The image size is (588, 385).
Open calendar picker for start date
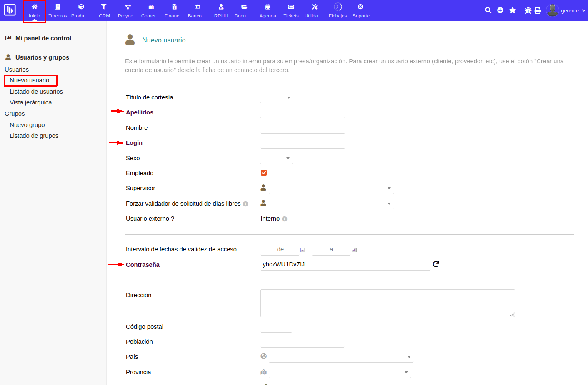pyautogui.click(x=303, y=250)
